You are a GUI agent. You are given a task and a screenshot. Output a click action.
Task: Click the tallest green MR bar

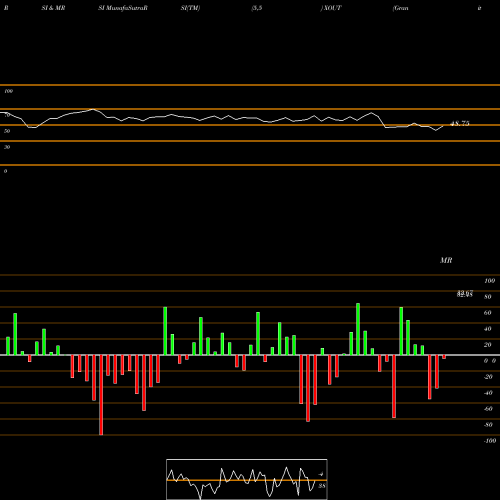pos(358,329)
